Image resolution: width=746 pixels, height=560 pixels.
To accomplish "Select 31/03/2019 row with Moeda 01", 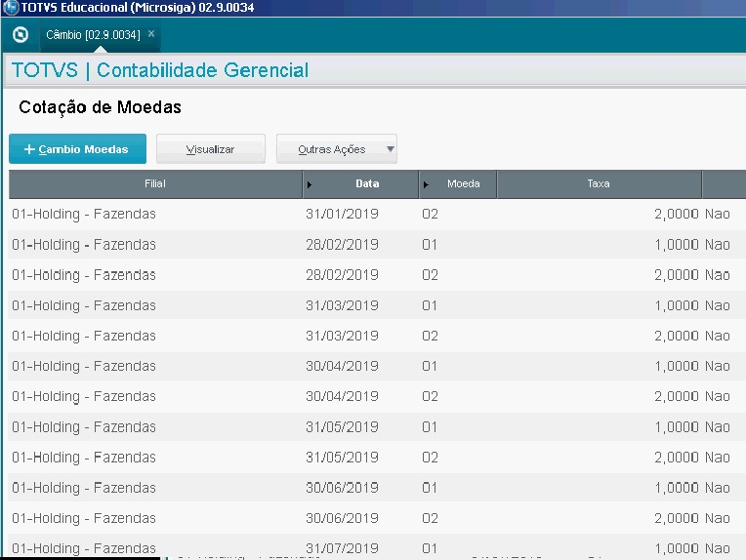I will click(x=377, y=305).
